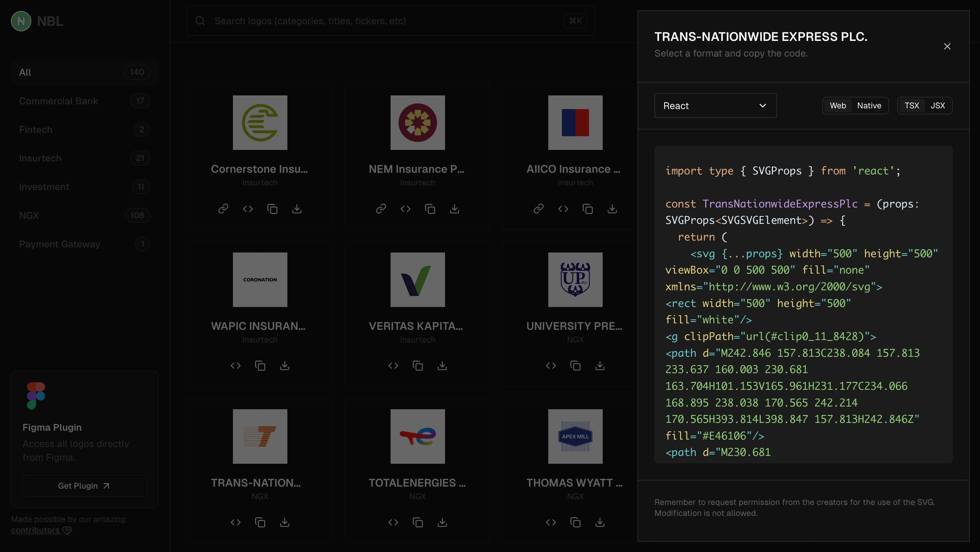980x552 pixels.
Task: View code for Cornerstone Insurance logo
Action: pos(248,209)
